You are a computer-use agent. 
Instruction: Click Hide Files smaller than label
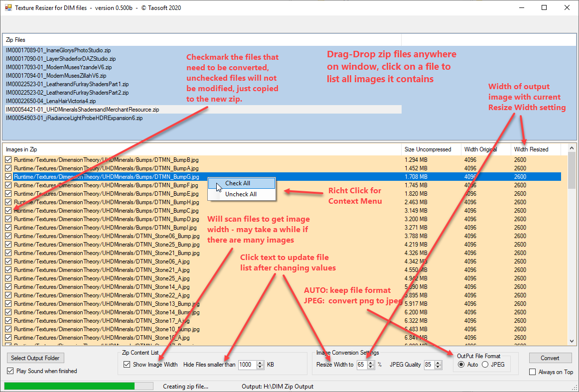click(x=209, y=365)
